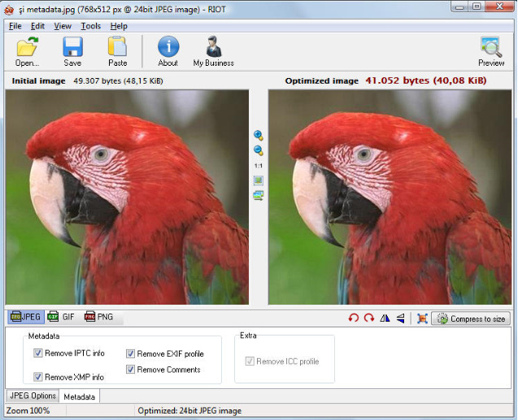Viewport: 518px width, 420px height.
Task: Rotate image left with the undo-arrow icon
Action: click(x=353, y=318)
